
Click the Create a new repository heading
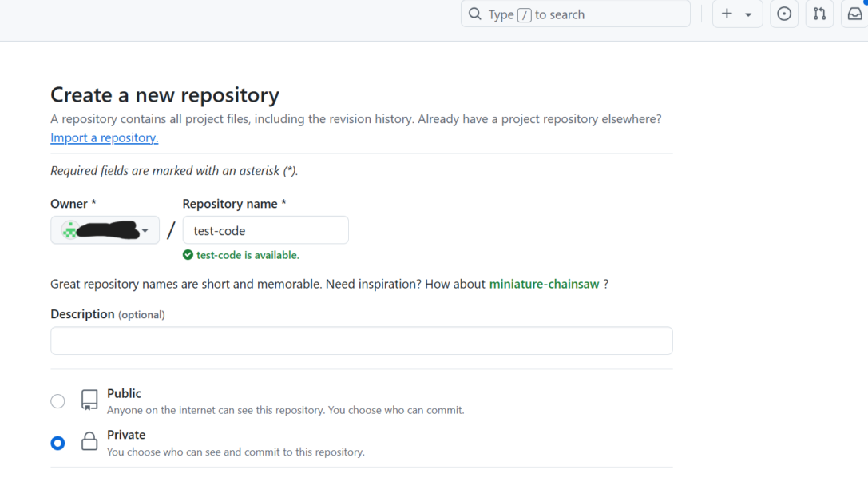click(164, 94)
